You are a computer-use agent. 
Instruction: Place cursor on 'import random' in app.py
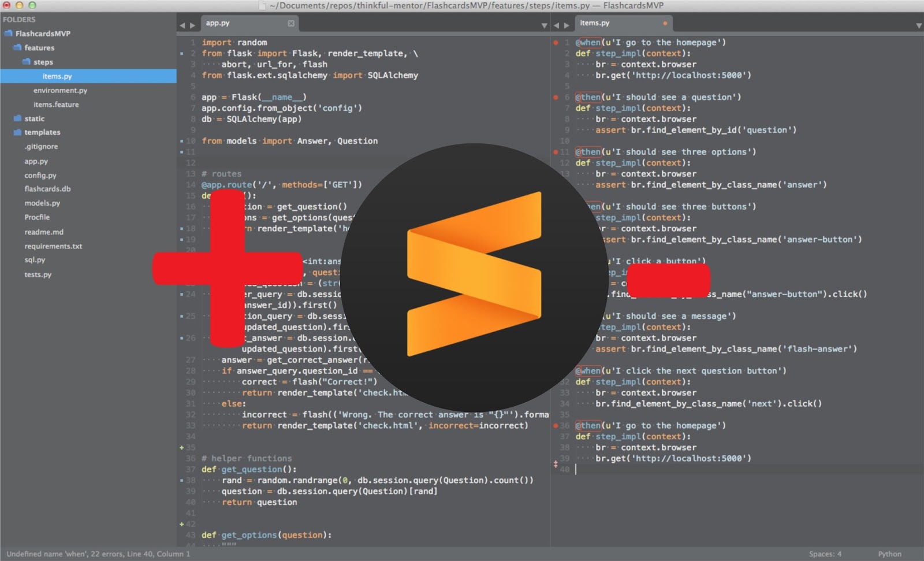(x=234, y=43)
